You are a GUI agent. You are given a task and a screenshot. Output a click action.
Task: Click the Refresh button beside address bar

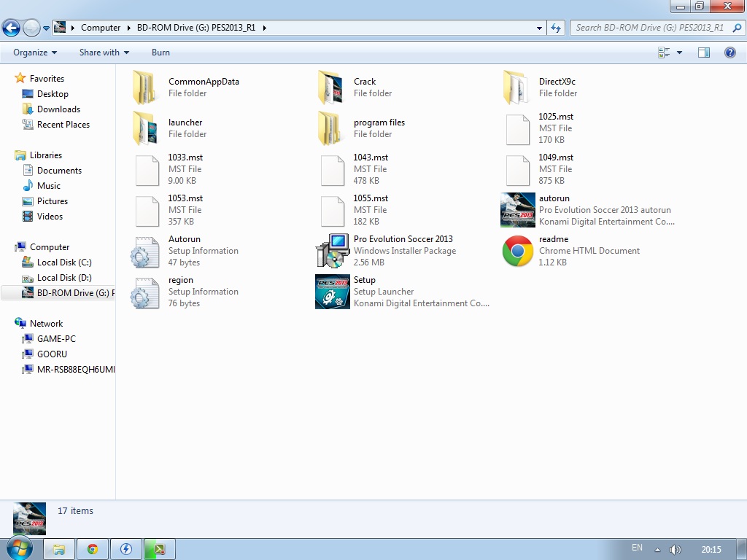click(556, 28)
